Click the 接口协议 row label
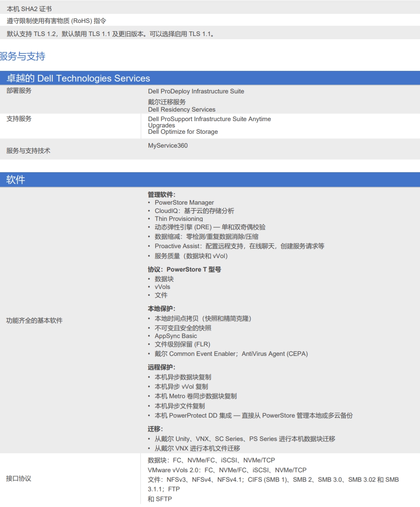The width and height of the screenshot is (420, 507). pyautogui.click(x=19, y=479)
